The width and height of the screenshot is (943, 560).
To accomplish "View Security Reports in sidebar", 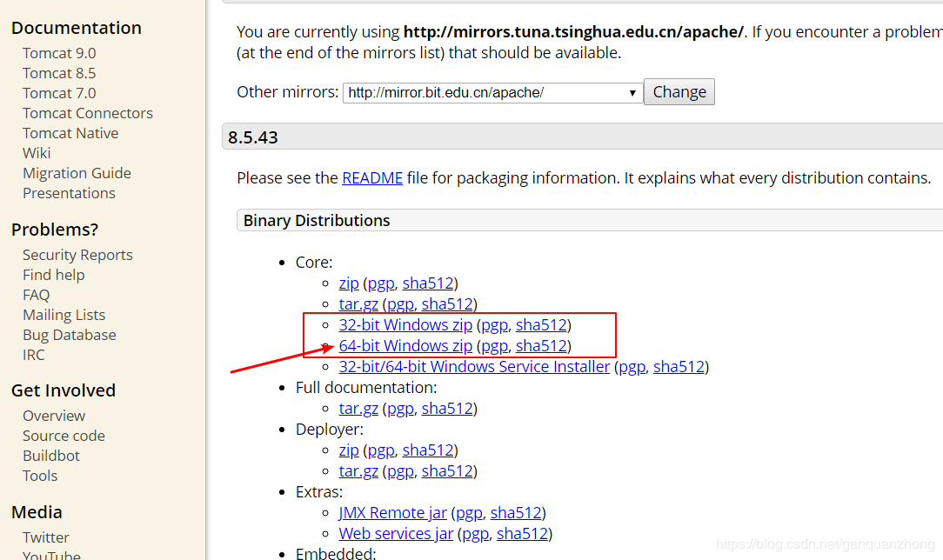I will (x=77, y=255).
